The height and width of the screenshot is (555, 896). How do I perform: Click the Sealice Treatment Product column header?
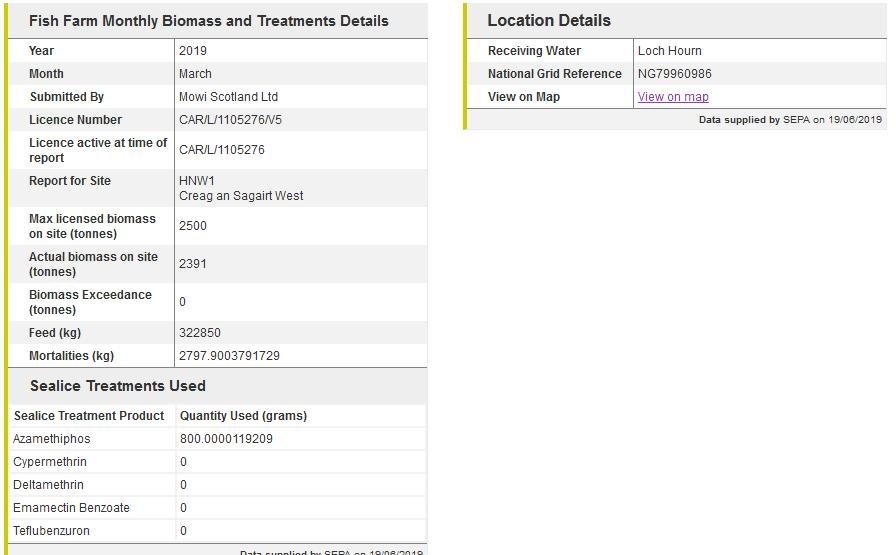89,416
